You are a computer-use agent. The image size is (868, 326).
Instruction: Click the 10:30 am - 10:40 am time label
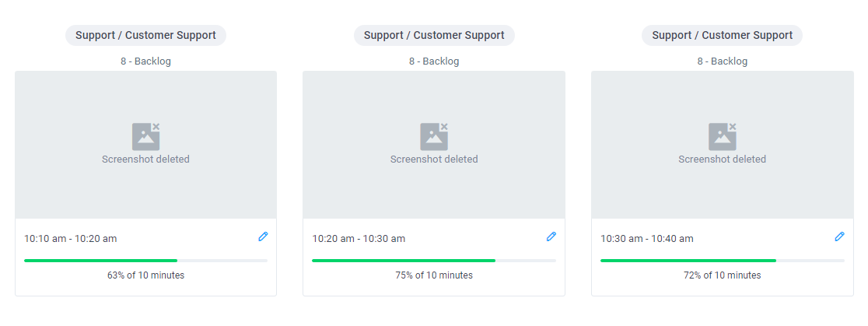(x=646, y=239)
